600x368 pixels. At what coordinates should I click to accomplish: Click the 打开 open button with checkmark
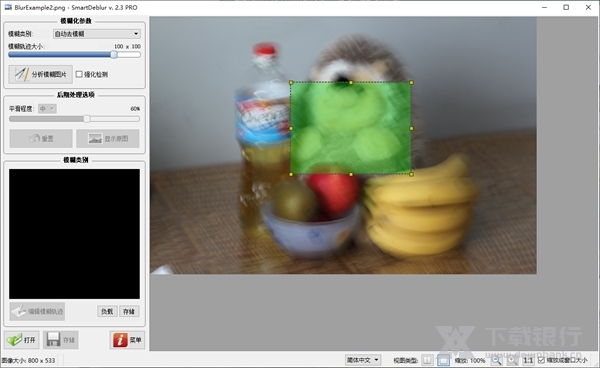coord(22,340)
